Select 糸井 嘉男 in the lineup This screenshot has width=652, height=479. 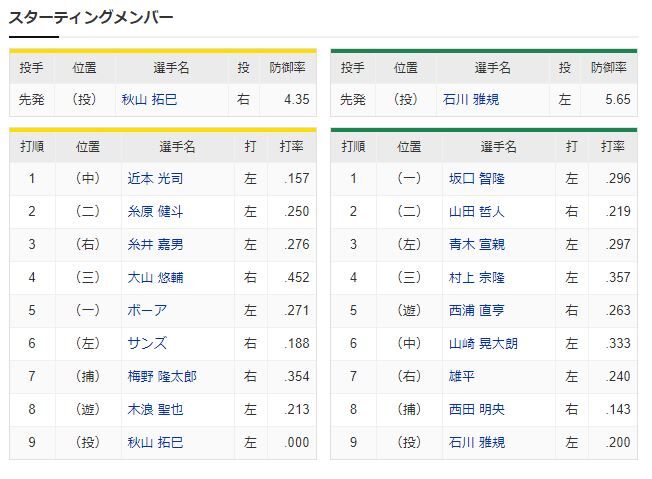click(x=155, y=244)
